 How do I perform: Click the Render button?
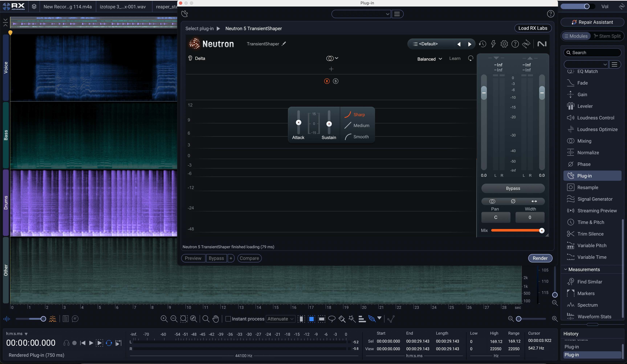(x=540, y=258)
